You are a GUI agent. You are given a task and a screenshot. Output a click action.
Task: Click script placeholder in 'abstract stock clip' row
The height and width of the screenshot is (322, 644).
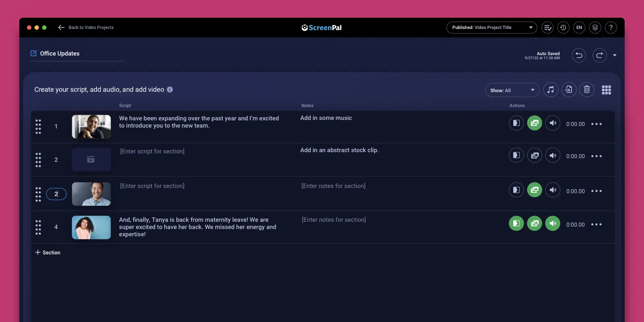[x=152, y=151]
